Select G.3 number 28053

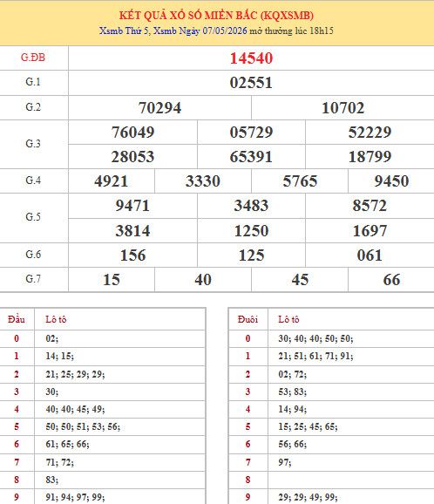132,157
